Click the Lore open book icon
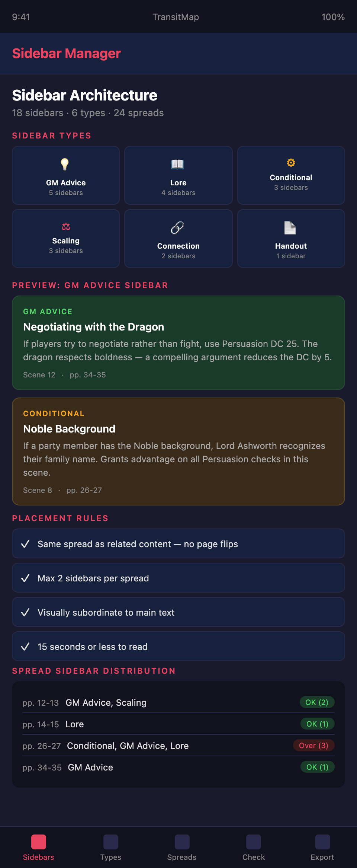The width and height of the screenshot is (357, 868). tap(177, 164)
